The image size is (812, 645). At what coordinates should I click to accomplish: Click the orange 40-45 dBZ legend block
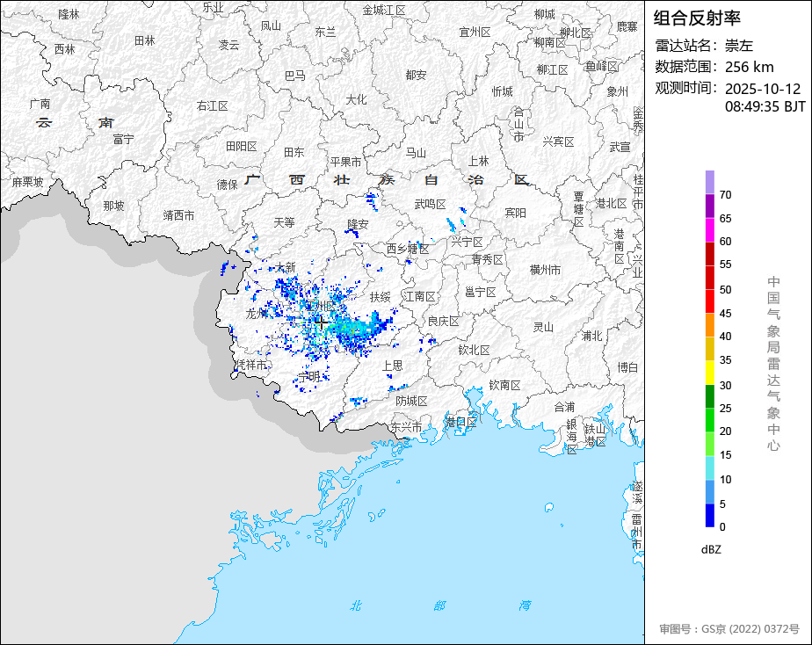point(709,324)
